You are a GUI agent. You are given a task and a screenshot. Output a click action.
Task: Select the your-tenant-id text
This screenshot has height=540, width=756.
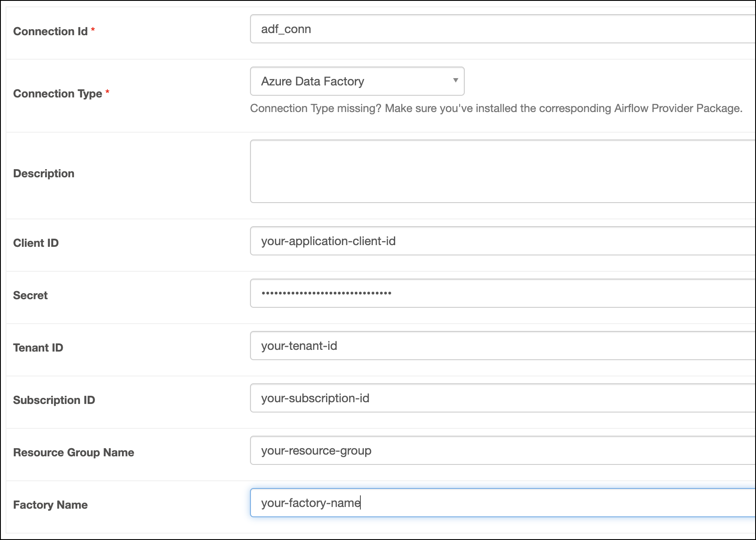coord(299,346)
